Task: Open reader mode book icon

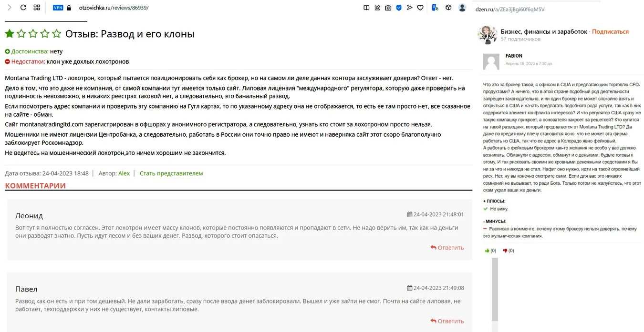Action: [x=366, y=8]
